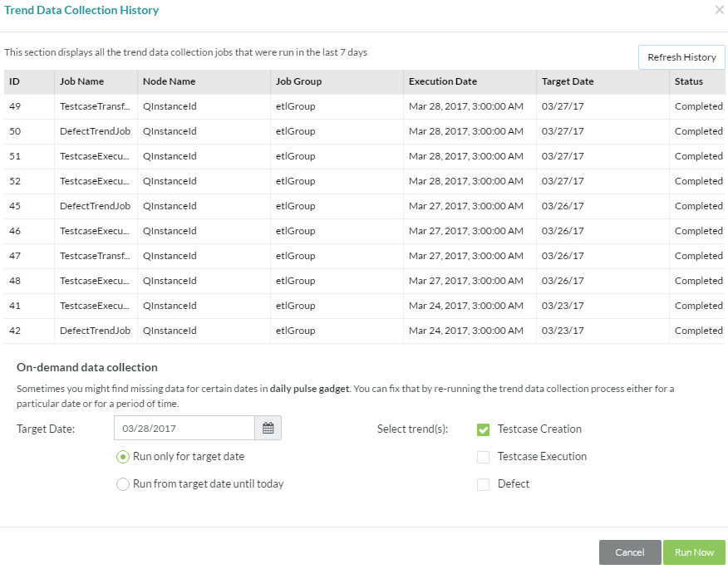Enable the Testcase Execution trend checkbox
Viewport: 728px width, 569px height.
(x=483, y=457)
